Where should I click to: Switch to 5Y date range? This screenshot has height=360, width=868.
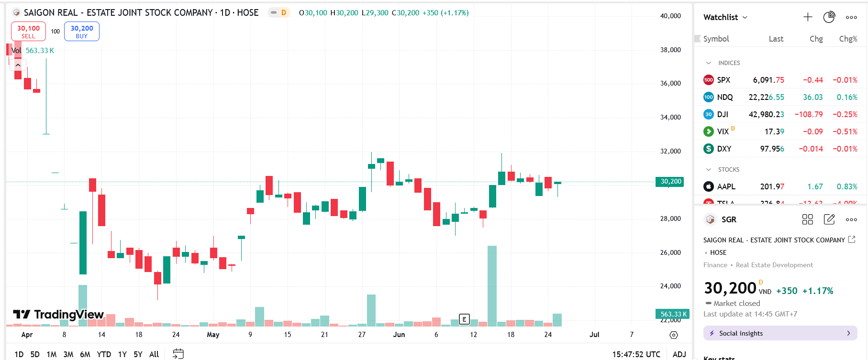pyautogui.click(x=138, y=354)
